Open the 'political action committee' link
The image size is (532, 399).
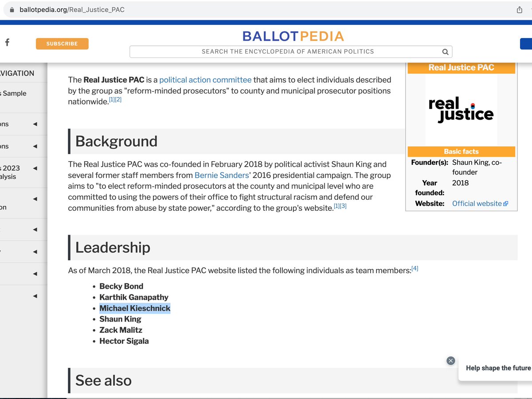click(205, 80)
